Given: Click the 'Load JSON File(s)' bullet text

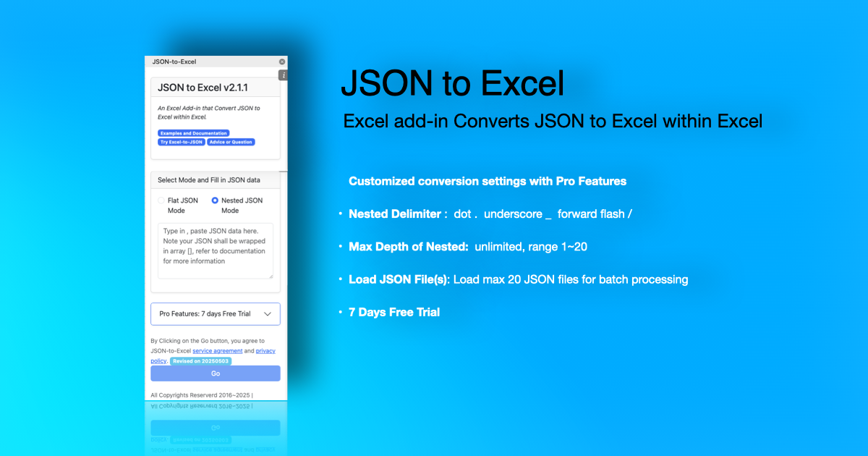Looking at the screenshot, I should click(518, 279).
